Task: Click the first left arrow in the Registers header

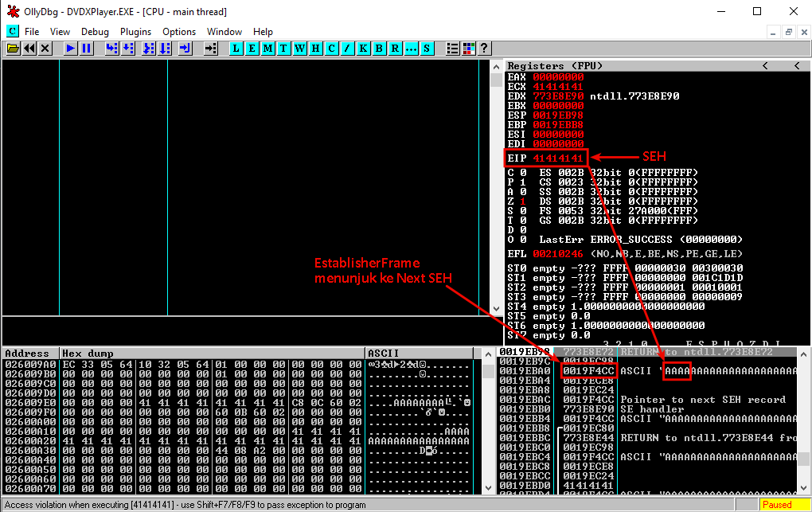Action: point(765,66)
